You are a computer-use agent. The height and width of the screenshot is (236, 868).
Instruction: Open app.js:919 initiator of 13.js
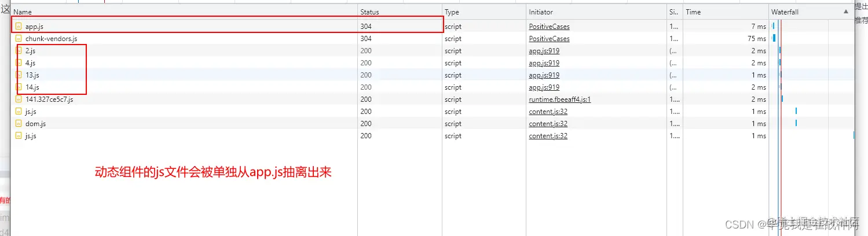pos(544,75)
